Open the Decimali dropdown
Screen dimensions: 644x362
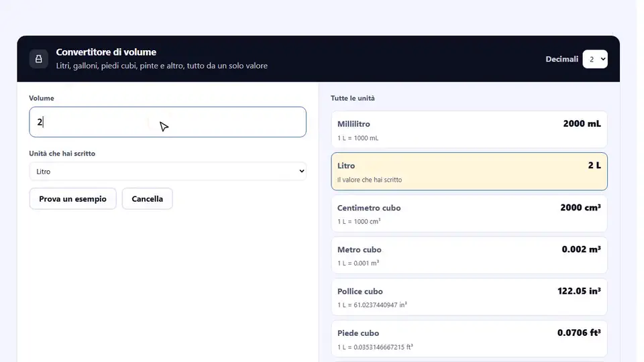595,59
